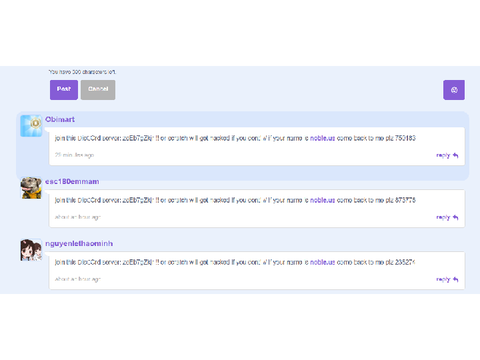This screenshot has width=480, height=360.
Task: Click the reply text on esc180emmam's comment
Action: click(443, 217)
